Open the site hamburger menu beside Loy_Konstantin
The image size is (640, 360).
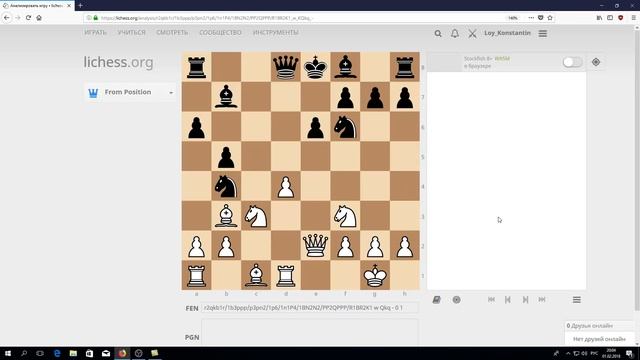542,33
